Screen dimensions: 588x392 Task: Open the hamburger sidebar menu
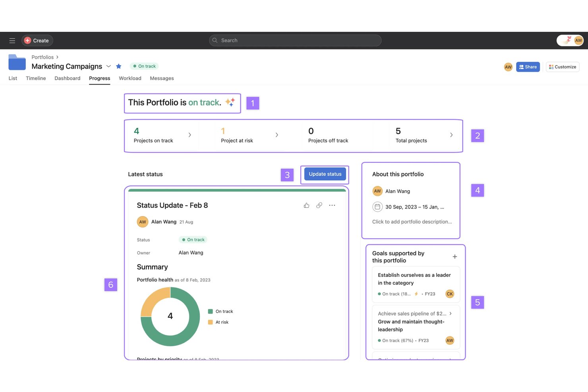pos(12,41)
